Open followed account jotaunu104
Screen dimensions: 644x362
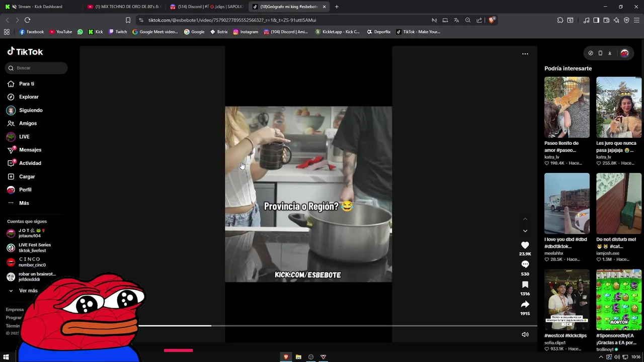tap(33, 233)
